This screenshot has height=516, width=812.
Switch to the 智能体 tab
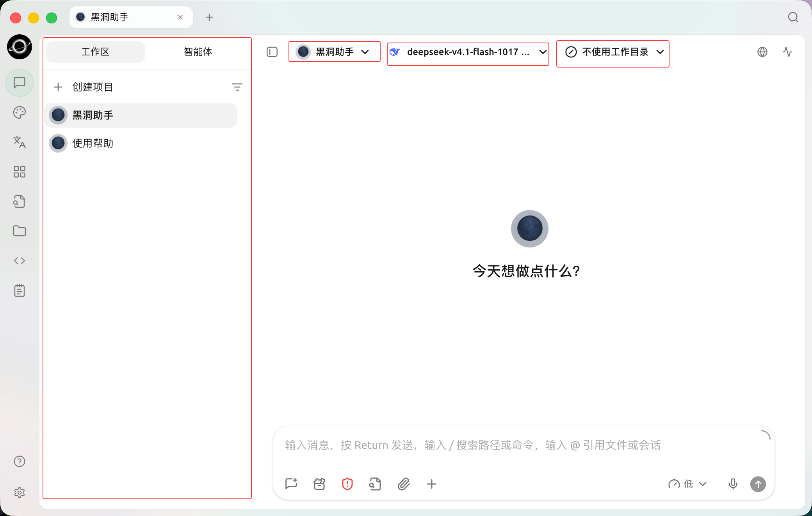(x=198, y=52)
